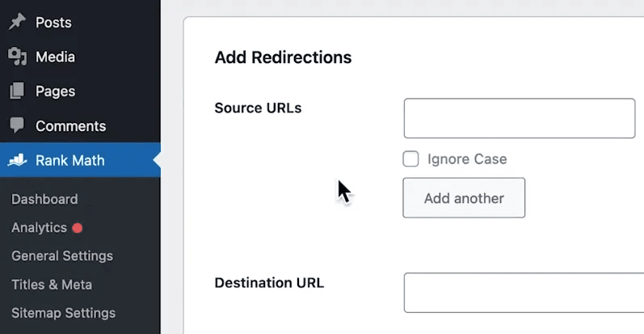Click the Ignore Case label text
This screenshot has width=644, height=334.
(x=467, y=159)
